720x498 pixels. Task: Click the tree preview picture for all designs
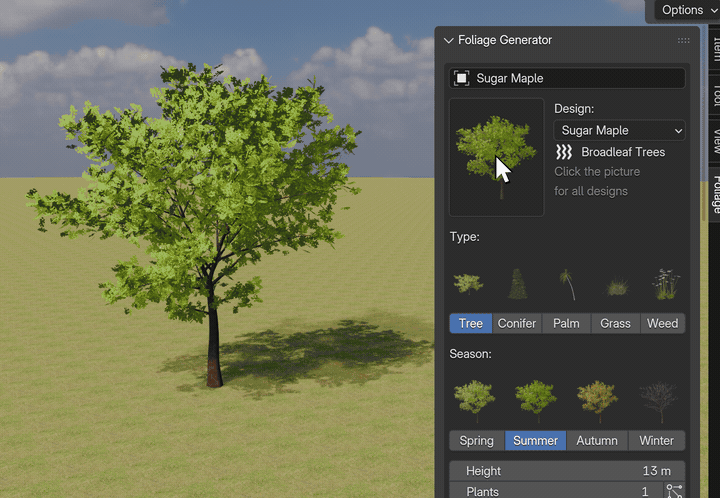[x=496, y=157]
